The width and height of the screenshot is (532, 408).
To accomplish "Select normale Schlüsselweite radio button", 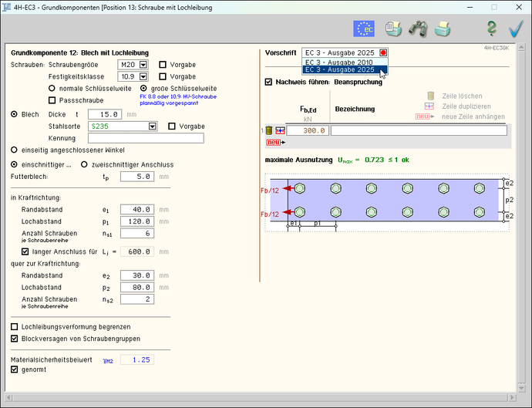I will point(52,89).
